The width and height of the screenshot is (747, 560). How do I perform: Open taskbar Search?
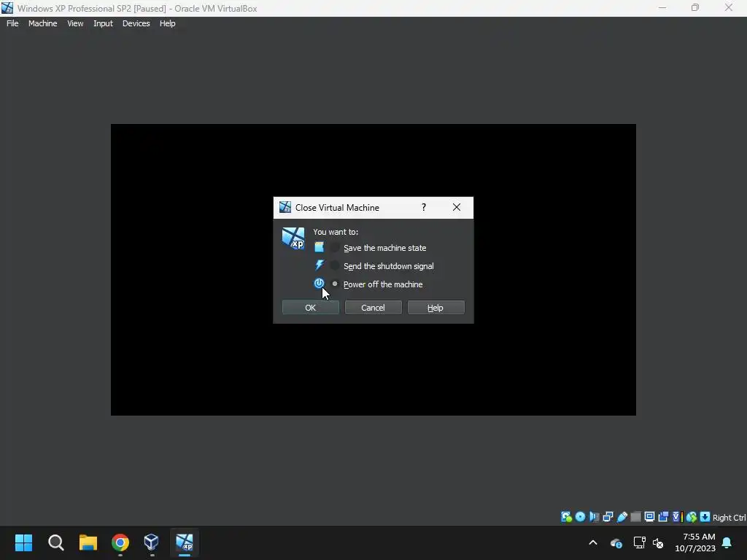pos(55,542)
